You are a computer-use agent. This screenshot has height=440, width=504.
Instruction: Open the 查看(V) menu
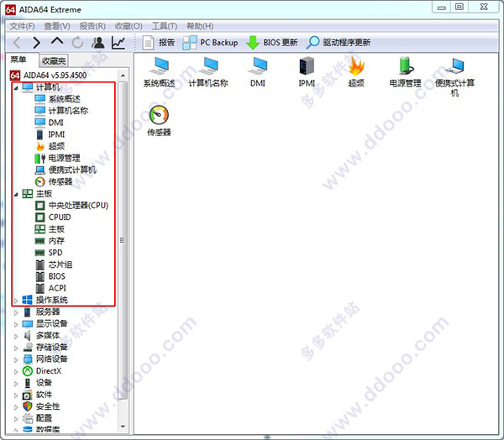57,26
